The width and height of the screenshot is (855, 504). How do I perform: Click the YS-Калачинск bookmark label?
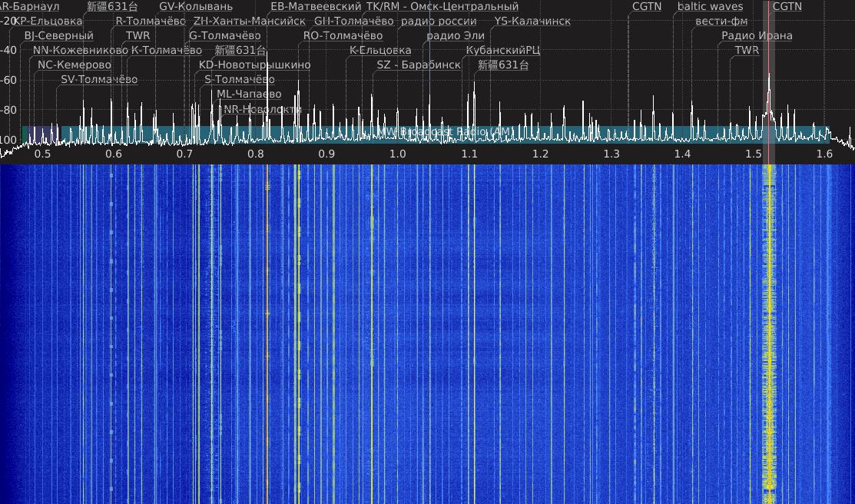[532, 22]
